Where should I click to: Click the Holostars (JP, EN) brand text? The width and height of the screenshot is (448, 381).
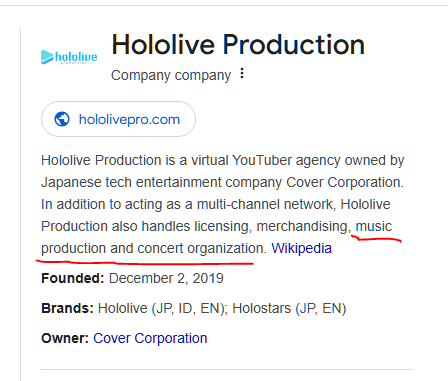289,308
